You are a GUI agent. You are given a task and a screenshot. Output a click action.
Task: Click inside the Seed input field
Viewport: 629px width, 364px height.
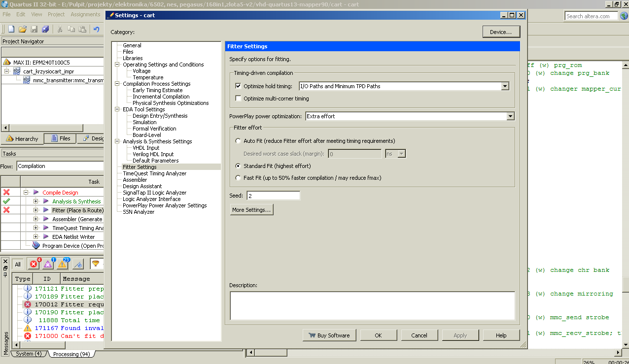pyautogui.click(x=274, y=195)
